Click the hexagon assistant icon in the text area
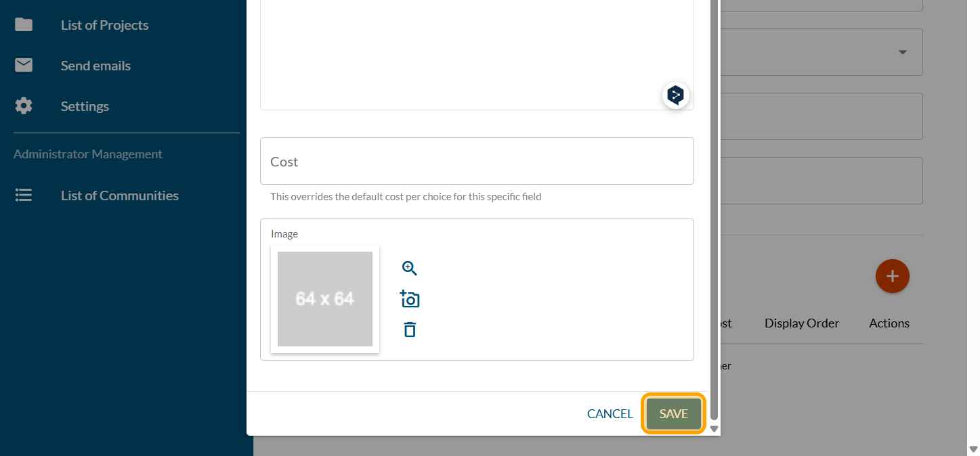Image resolution: width=980 pixels, height=456 pixels. point(675,95)
